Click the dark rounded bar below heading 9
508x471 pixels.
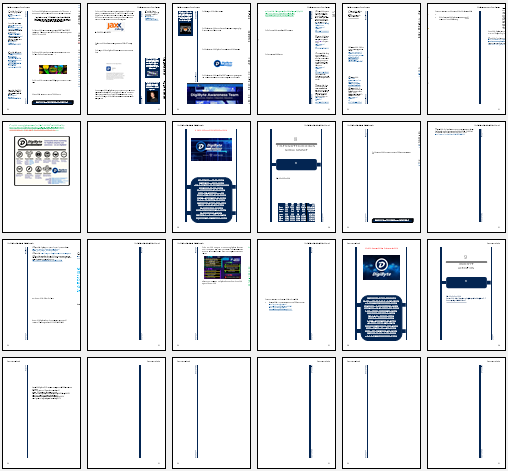point(466,282)
